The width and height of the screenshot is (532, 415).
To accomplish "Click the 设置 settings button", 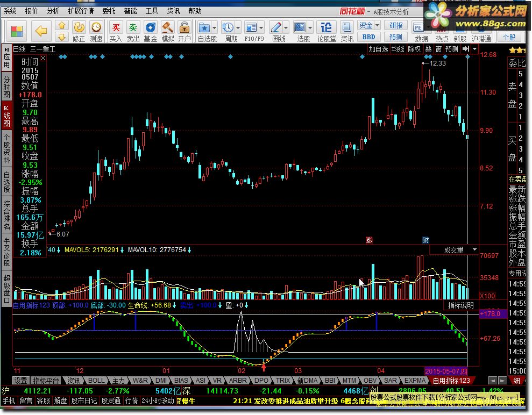I will coord(20,381).
